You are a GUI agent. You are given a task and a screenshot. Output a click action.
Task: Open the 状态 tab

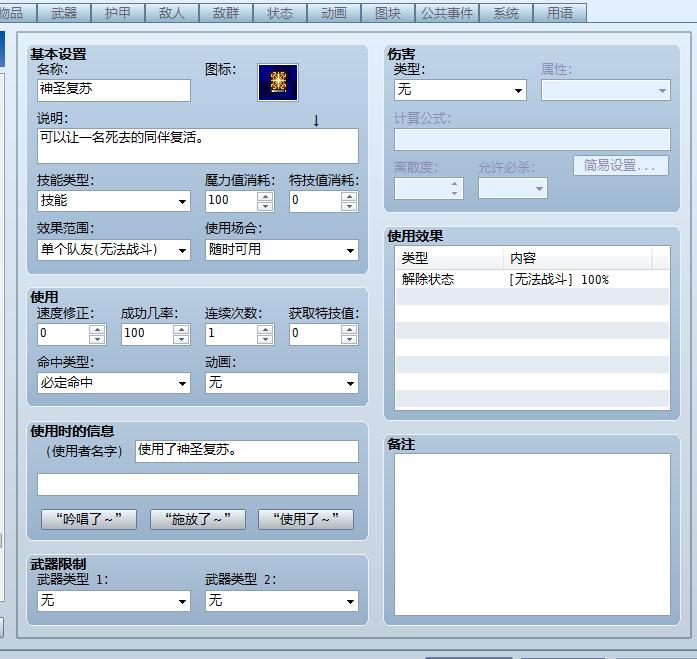click(280, 13)
